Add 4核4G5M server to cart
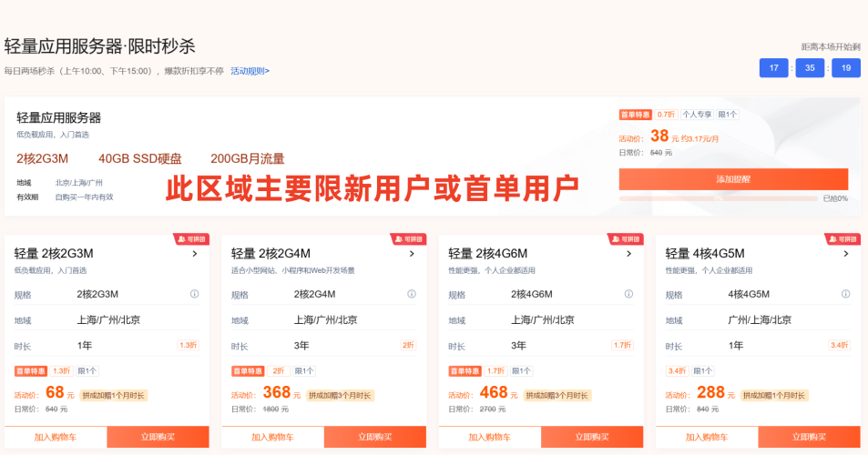 (x=707, y=437)
